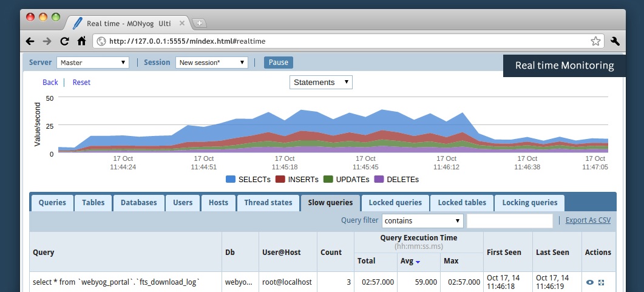Viewport: 644px width, 292px height.
Task: Click Export As CSV link
Action: click(588, 220)
